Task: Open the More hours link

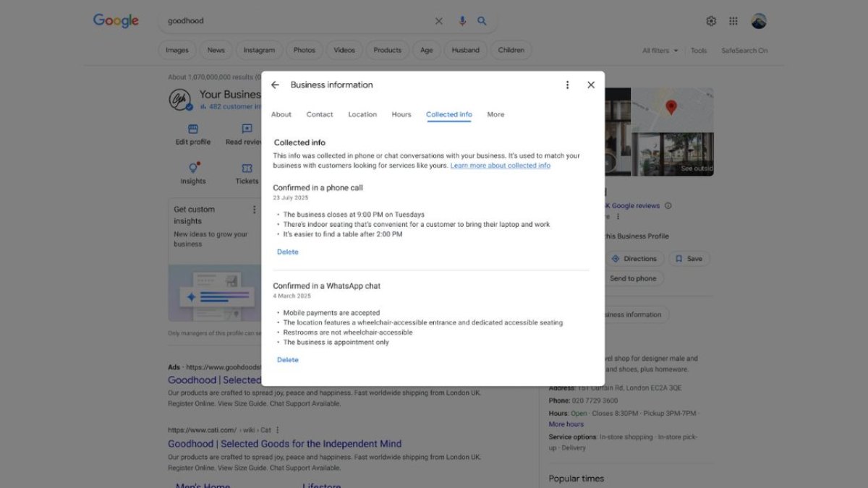Action: pyautogui.click(x=566, y=424)
